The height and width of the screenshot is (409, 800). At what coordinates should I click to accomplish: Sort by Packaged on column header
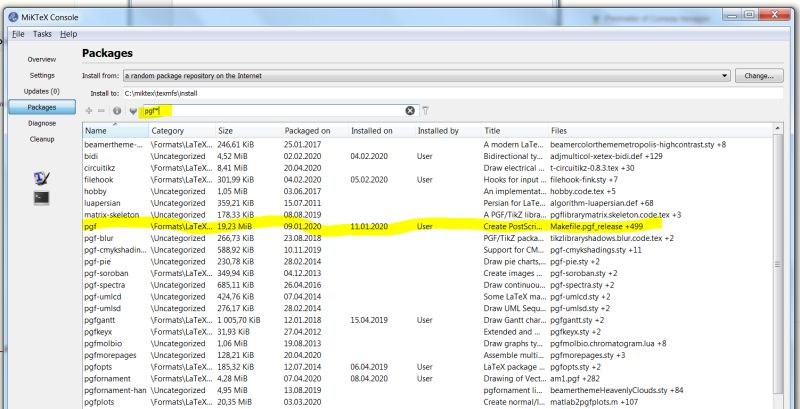pyautogui.click(x=315, y=131)
